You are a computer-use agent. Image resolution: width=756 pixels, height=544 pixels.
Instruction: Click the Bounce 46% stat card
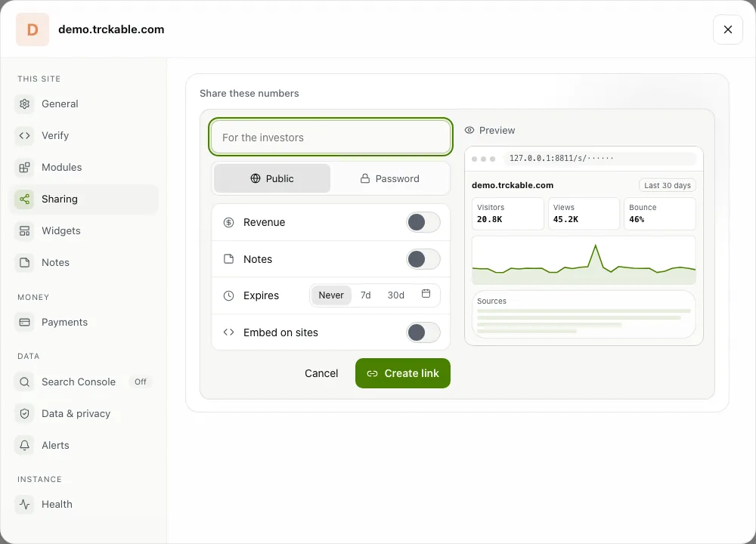coord(659,214)
